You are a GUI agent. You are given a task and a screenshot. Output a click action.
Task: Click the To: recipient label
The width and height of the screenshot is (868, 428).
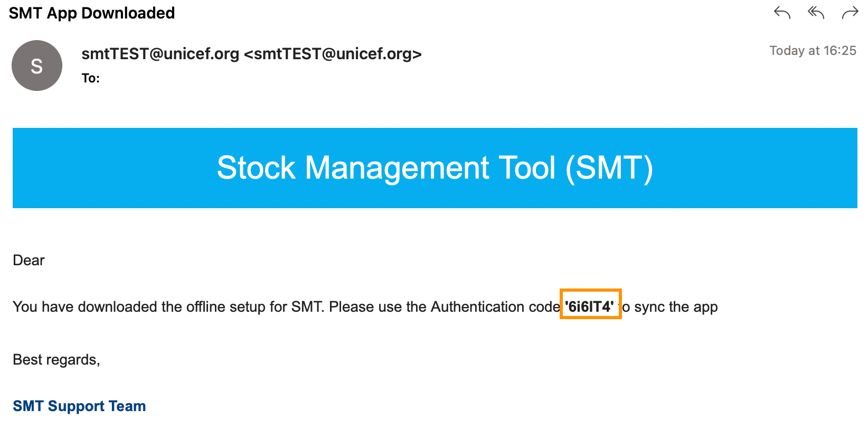pos(91,78)
